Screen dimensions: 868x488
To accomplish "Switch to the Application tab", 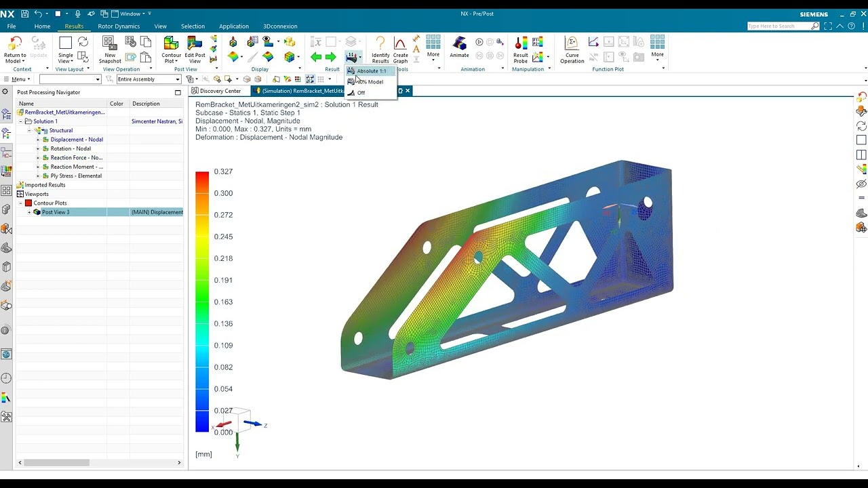I will pyautogui.click(x=234, y=26).
